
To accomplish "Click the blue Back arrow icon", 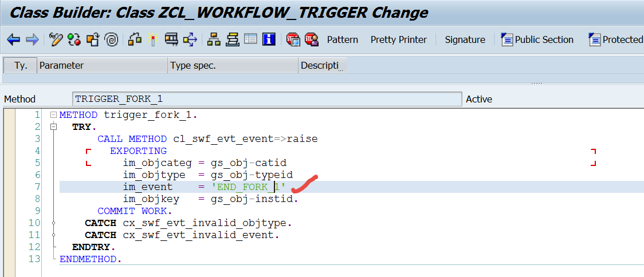I will pyautogui.click(x=14, y=40).
